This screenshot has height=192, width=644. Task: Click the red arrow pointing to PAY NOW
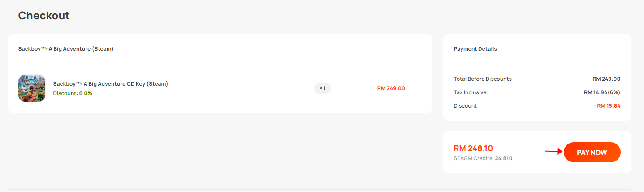553,152
